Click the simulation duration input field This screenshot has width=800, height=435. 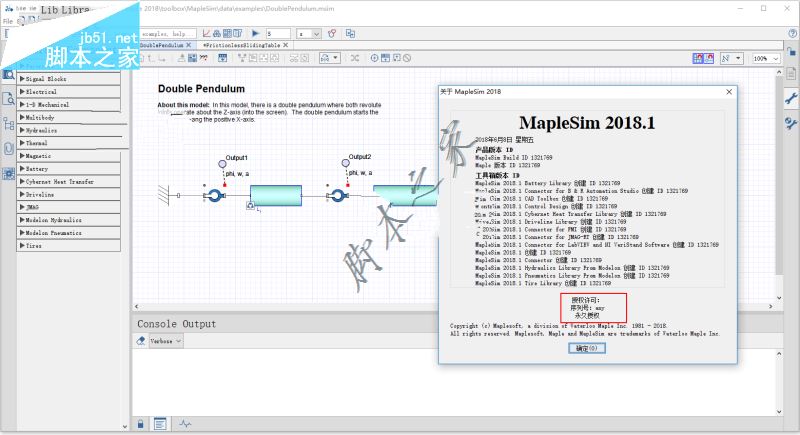(278, 34)
